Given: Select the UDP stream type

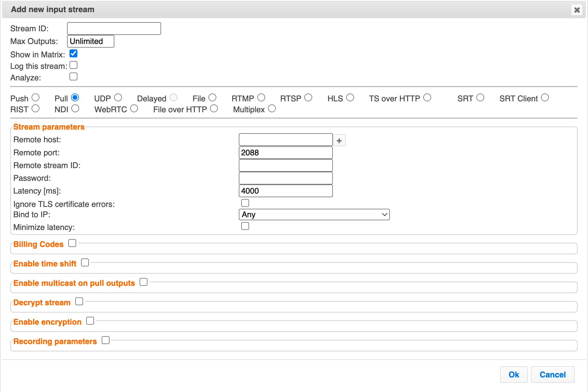Looking at the screenshot, I should coord(118,97).
